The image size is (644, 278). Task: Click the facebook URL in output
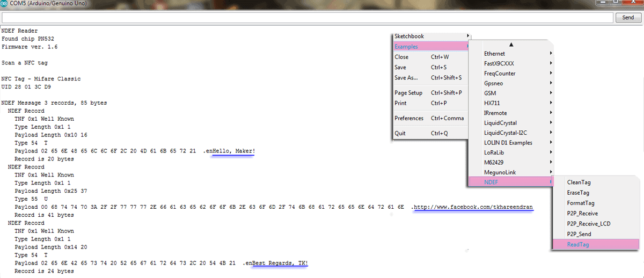click(474, 207)
